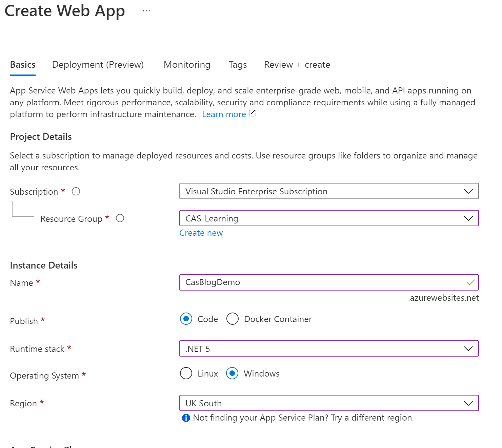Click the Region label

click(23, 404)
